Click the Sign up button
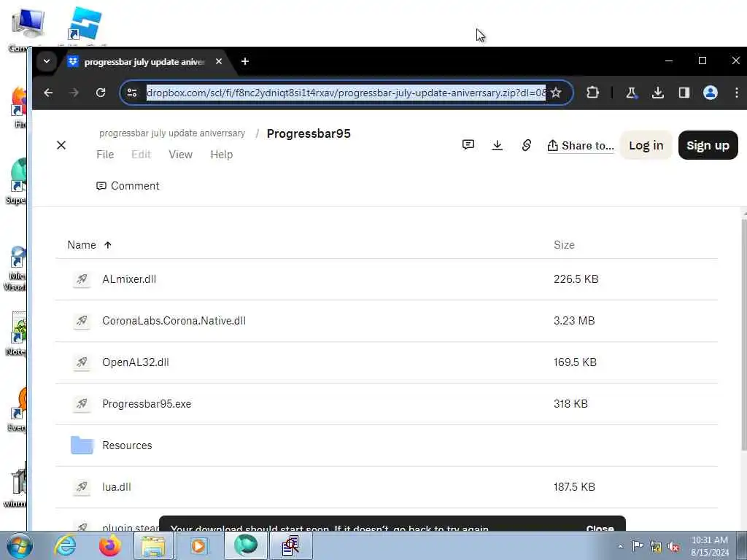The height and width of the screenshot is (560, 747). coord(708,145)
